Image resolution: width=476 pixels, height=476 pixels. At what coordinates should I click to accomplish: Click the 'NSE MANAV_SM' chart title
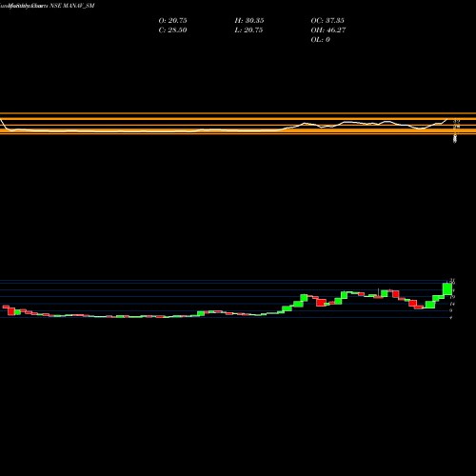(x=72, y=6)
